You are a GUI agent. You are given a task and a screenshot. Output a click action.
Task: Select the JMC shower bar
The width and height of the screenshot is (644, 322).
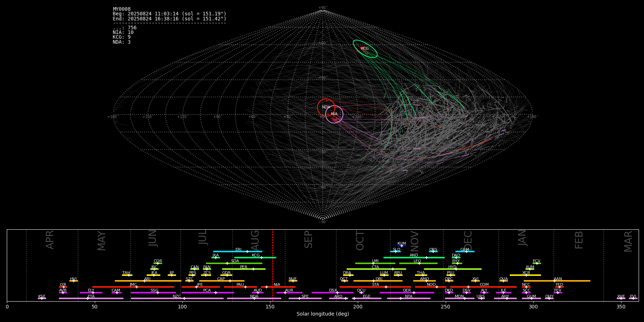[x=133, y=287]
